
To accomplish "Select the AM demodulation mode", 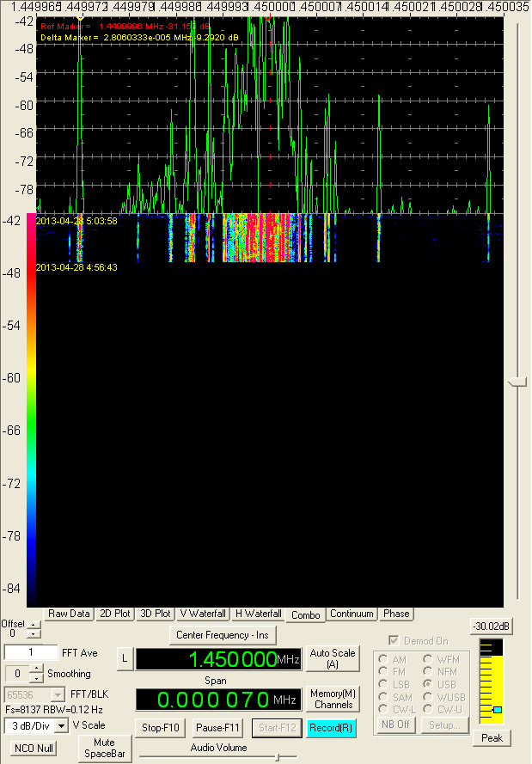I will click(x=383, y=659).
